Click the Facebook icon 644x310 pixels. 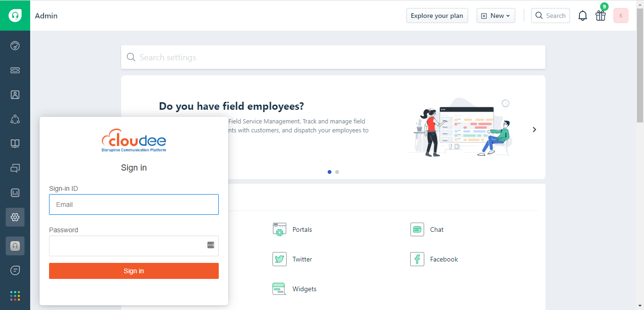tap(417, 259)
